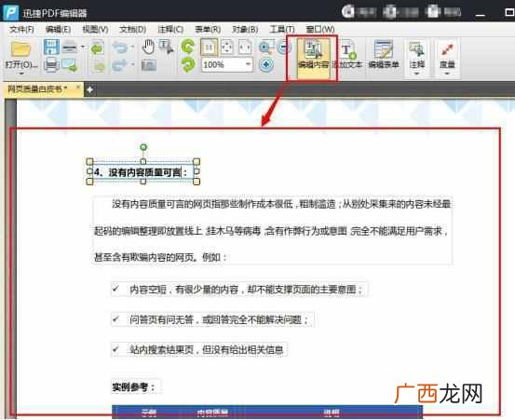This screenshot has height=420, width=515.
Task: Open the 对象(B) menu
Action: [x=245, y=30]
